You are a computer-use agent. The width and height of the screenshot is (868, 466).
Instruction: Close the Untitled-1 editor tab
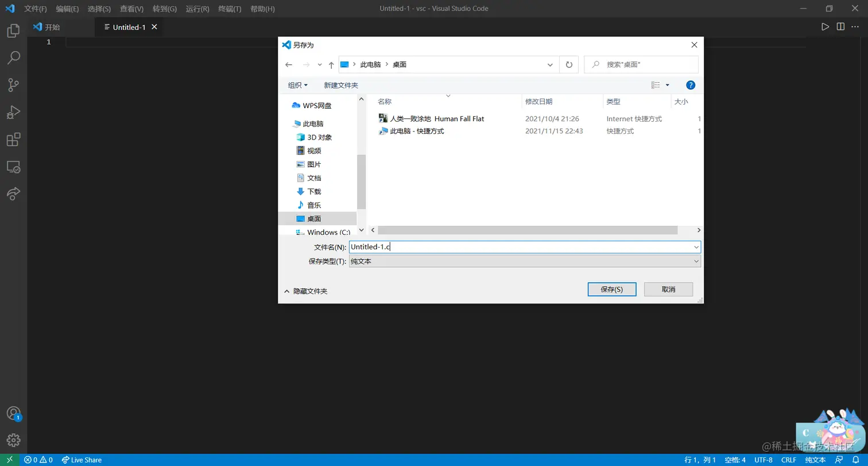(154, 27)
